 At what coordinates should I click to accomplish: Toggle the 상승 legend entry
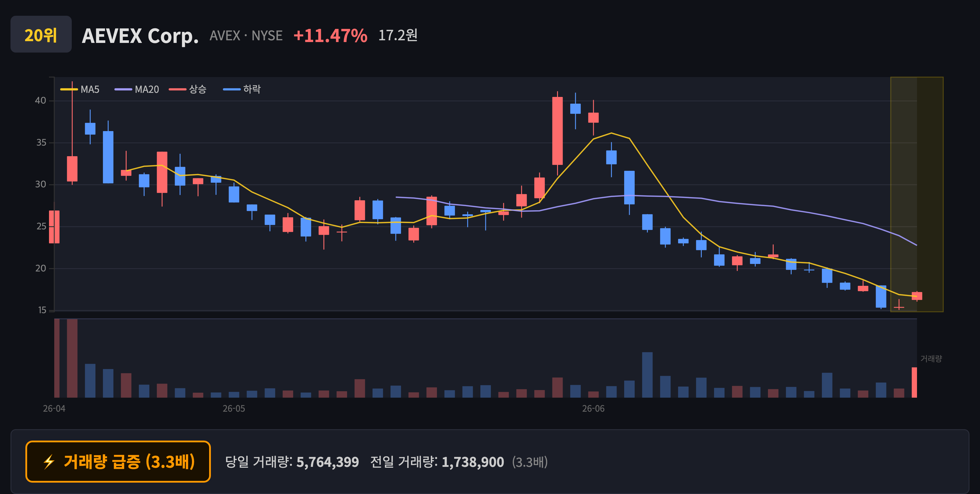188,90
